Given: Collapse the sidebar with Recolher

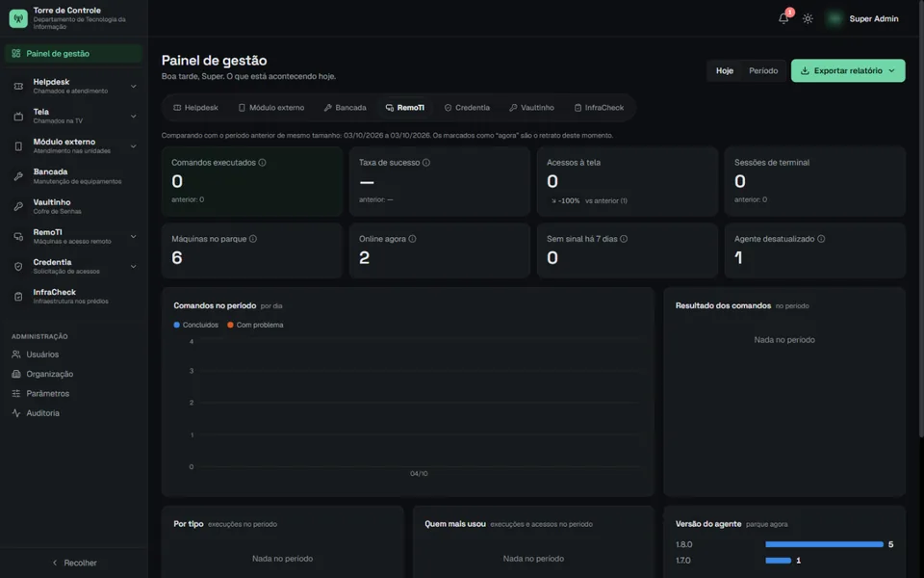Looking at the screenshot, I should point(74,563).
